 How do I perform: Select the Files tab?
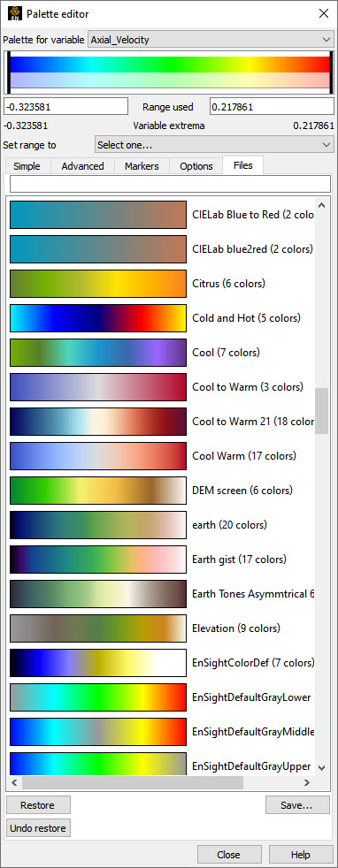point(242,165)
